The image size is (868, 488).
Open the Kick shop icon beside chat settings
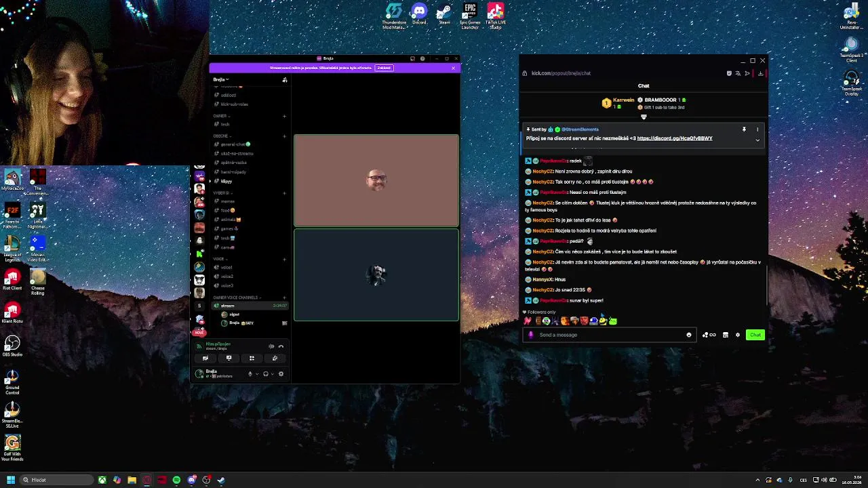coord(726,335)
